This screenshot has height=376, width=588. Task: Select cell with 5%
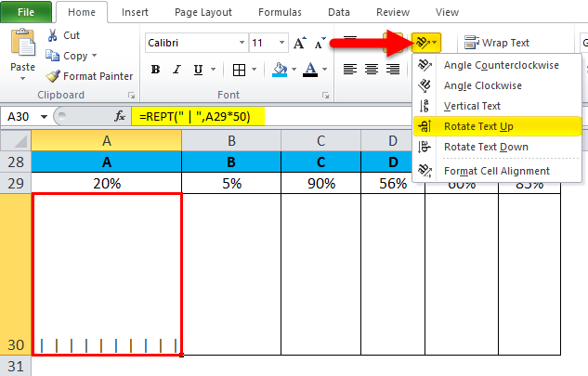(x=231, y=183)
